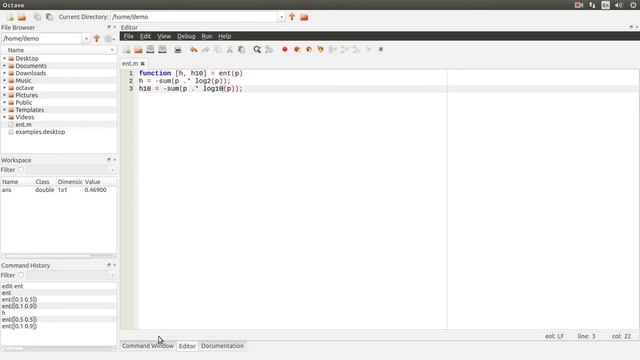Open the editor View menu

coord(164,36)
